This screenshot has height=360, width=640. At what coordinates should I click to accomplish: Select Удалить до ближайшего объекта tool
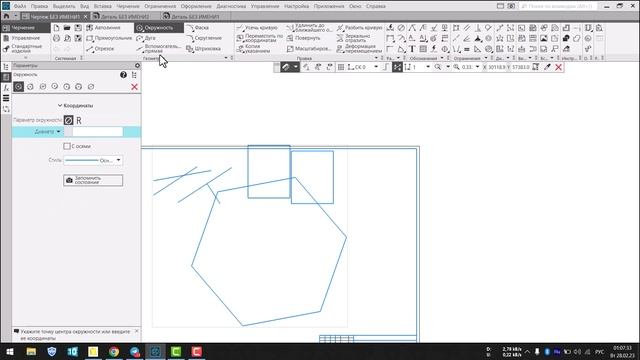[309, 28]
